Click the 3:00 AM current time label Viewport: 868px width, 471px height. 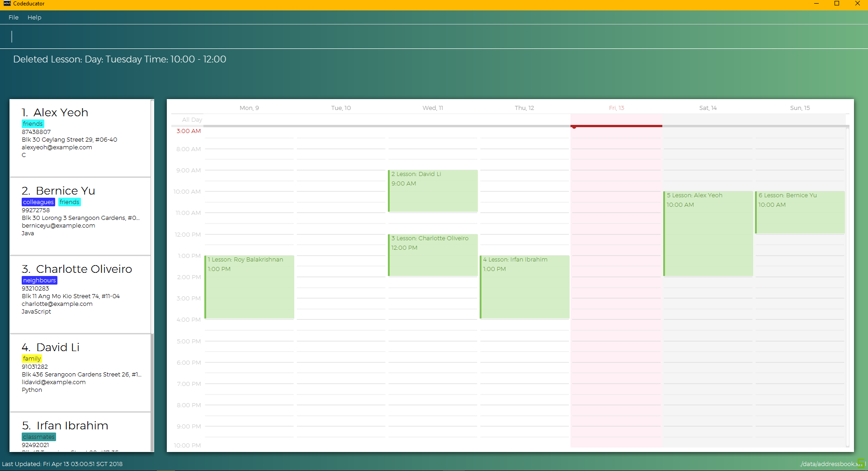[x=189, y=131]
